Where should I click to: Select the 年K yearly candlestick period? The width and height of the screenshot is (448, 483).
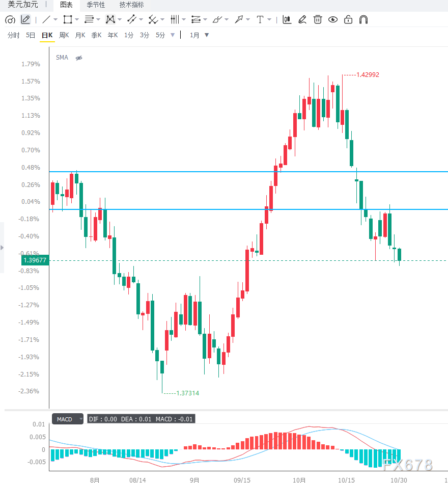tap(113, 36)
